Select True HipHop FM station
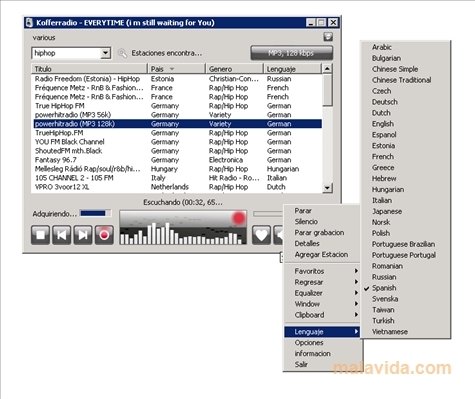 (x=177, y=106)
